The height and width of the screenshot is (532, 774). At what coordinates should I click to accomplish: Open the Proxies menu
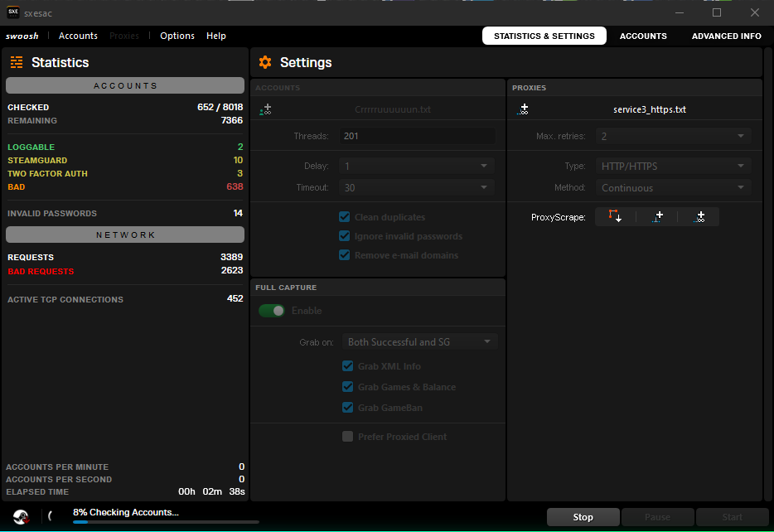[124, 36]
